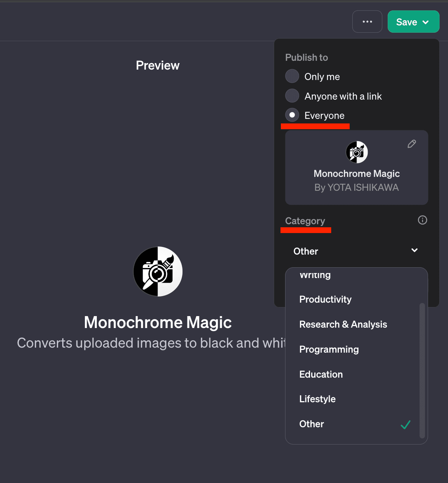Click the small Monochrome Magic card avatar
The width and height of the screenshot is (448, 483).
pyautogui.click(x=357, y=152)
